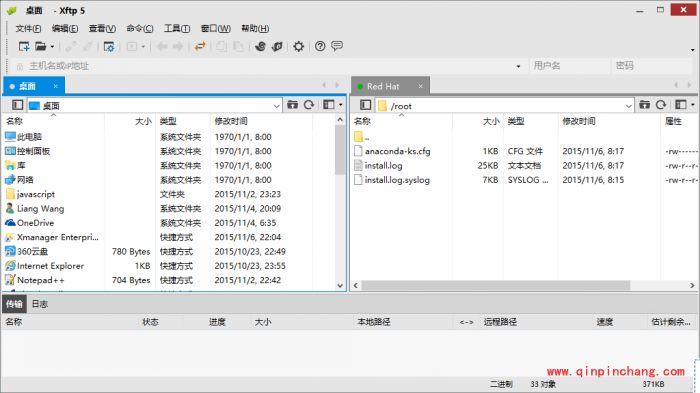This screenshot has width=700, height=393.
Task: Expand the host address dropdown arrow
Action: [x=518, y=67]
